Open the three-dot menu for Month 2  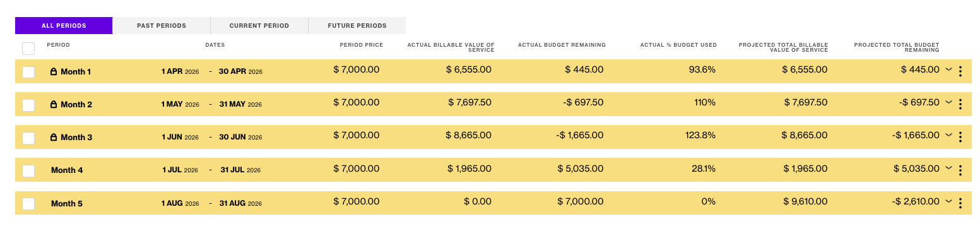click(960, 105)
